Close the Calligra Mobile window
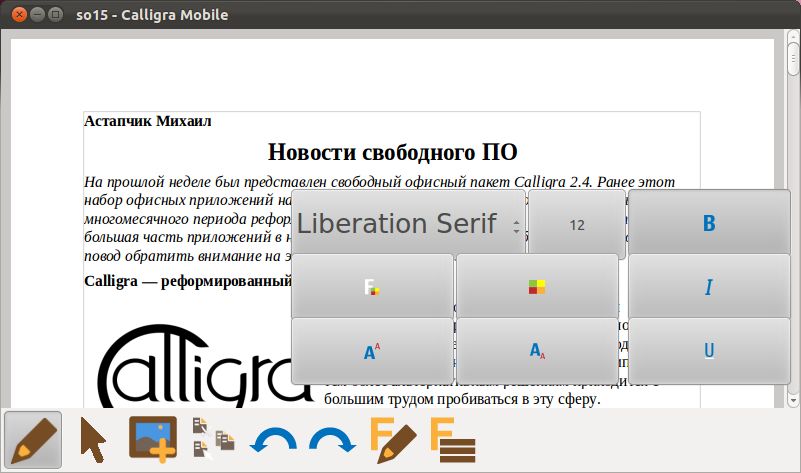Viewport: 801px width, 473px height. [x=19, y=14]
